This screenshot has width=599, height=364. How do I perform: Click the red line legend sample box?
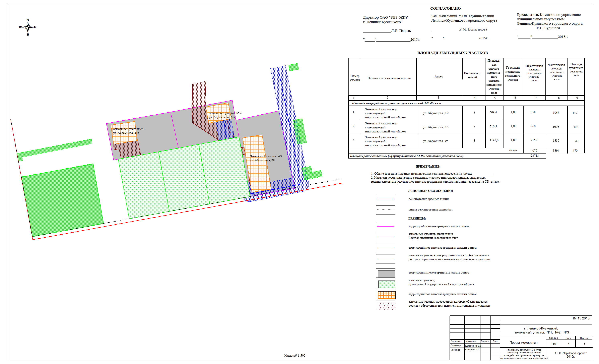click(385, 199)
